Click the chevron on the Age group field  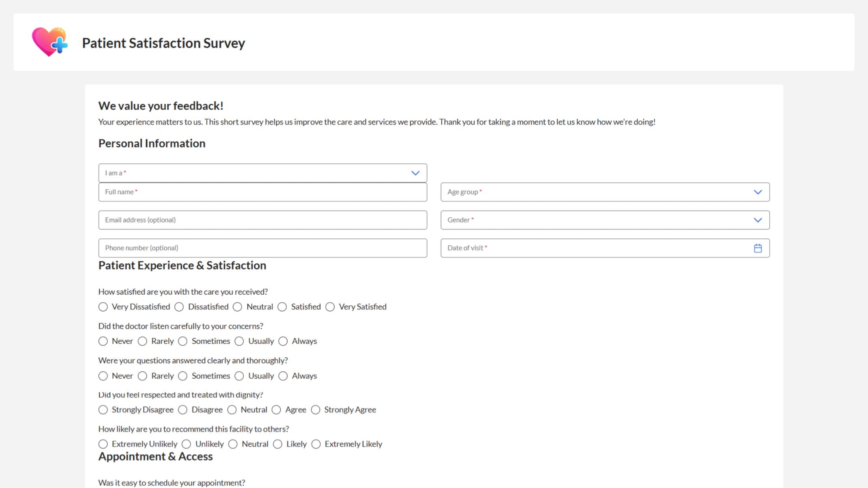(757, 192)
